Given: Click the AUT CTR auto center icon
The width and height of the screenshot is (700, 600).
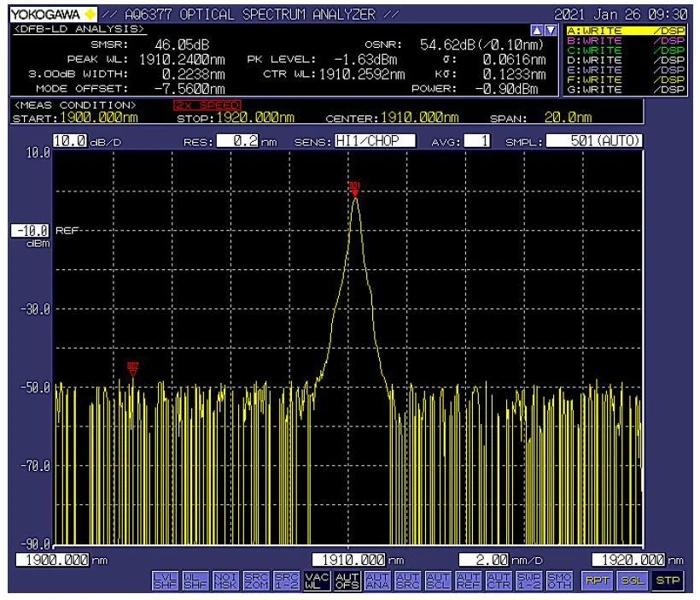Looking at the screenshot, I should 497,580.
